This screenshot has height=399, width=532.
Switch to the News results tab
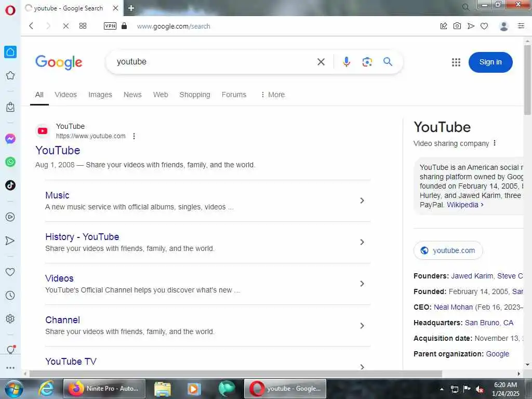coord(132,95)
